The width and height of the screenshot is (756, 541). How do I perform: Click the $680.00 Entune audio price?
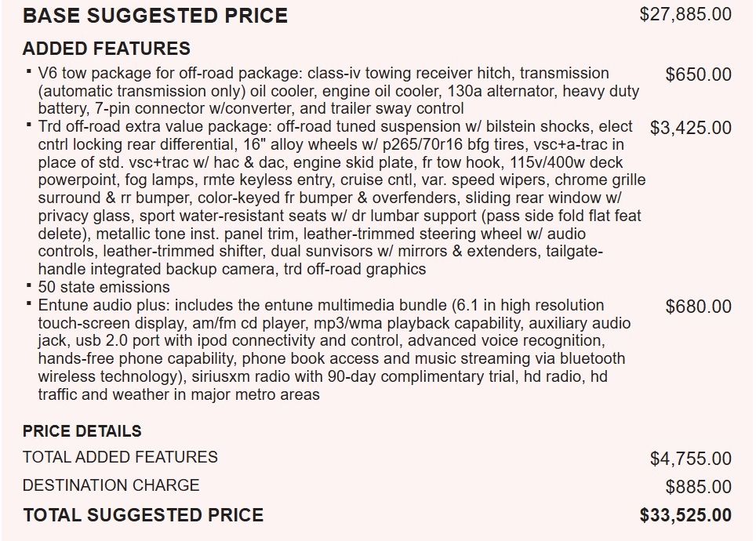pos(698,307)
